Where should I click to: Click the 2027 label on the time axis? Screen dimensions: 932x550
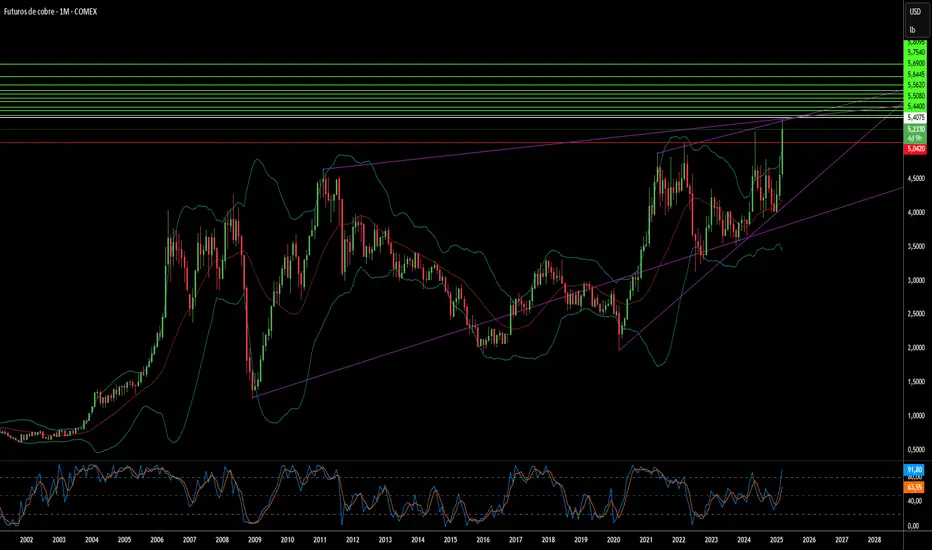[x=842, y=540]
